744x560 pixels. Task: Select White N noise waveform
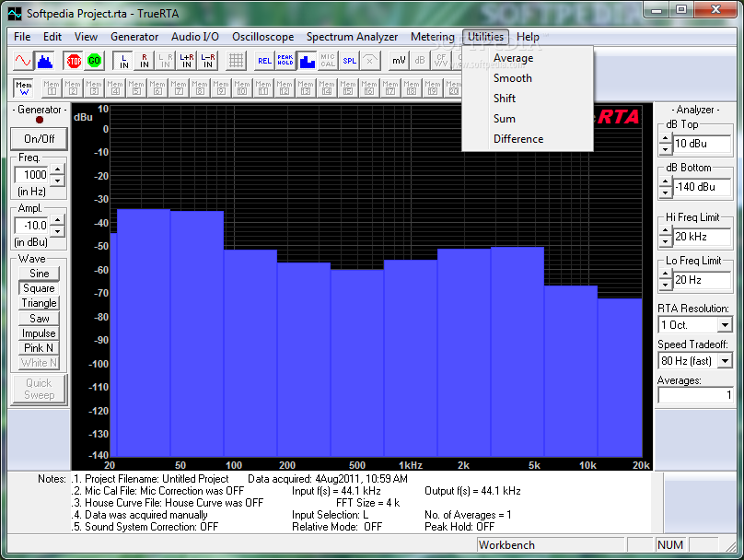39,363
